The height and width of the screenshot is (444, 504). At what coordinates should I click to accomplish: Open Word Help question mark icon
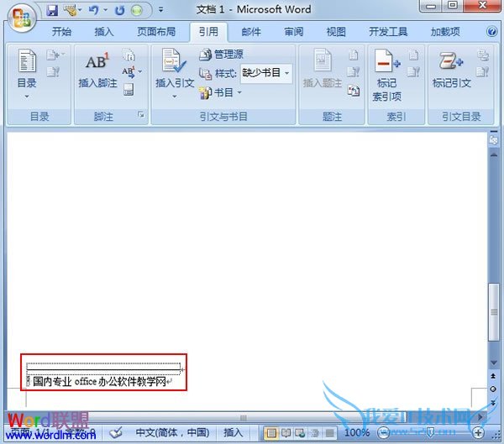[x=491, y=32]
